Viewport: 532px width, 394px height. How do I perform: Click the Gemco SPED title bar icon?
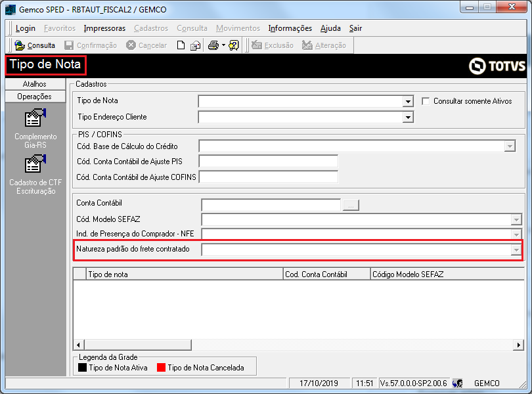10,9
